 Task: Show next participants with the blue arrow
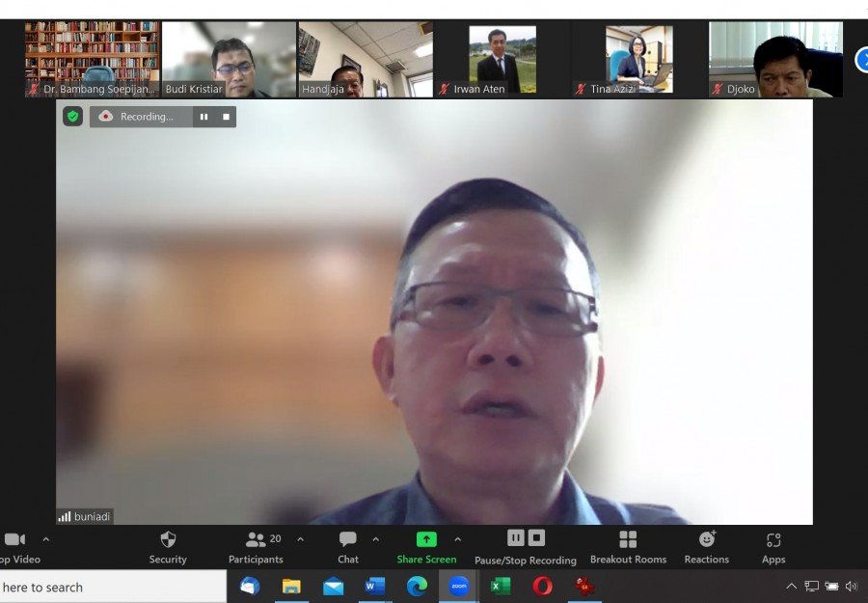coord(862,60)
